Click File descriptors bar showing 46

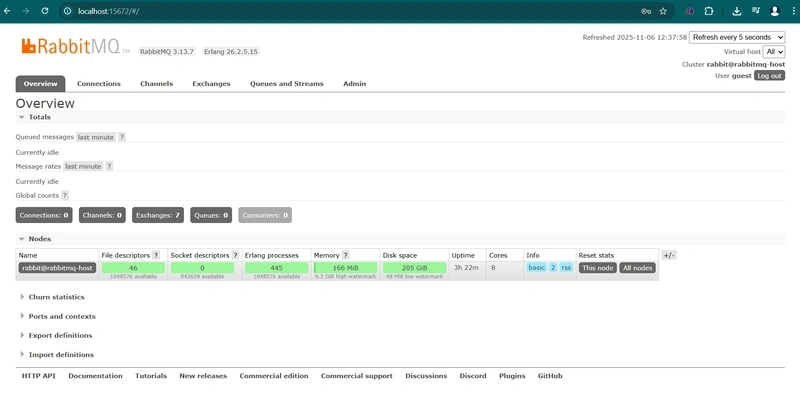pyautogui.click(x=133, y=268)
